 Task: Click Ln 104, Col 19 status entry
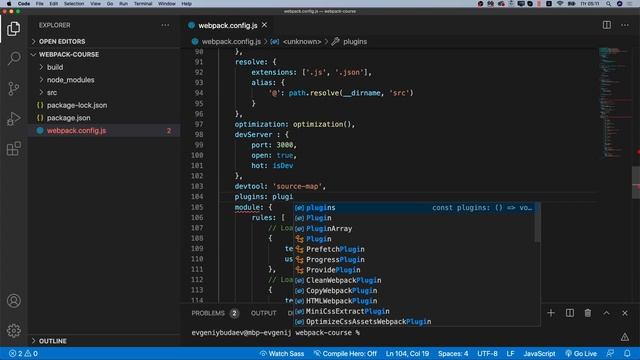[407, 353]
